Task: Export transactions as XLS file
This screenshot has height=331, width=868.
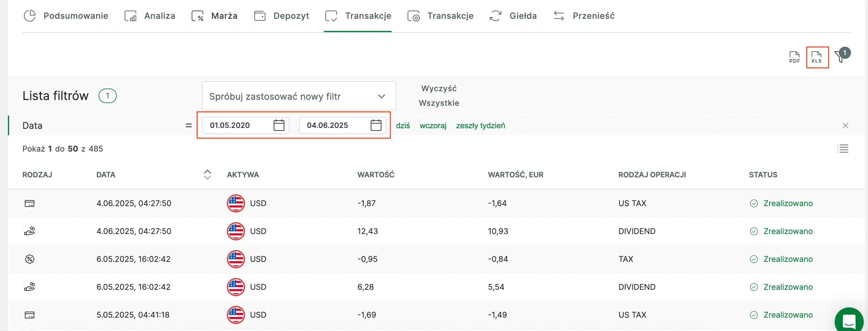Action: pos(816,57)
